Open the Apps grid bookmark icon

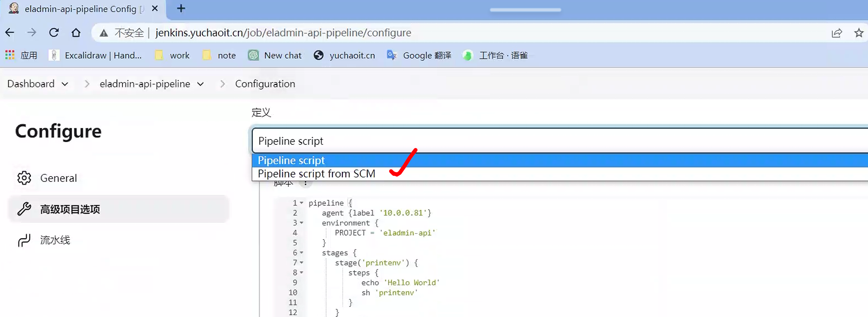click(10, 55)
